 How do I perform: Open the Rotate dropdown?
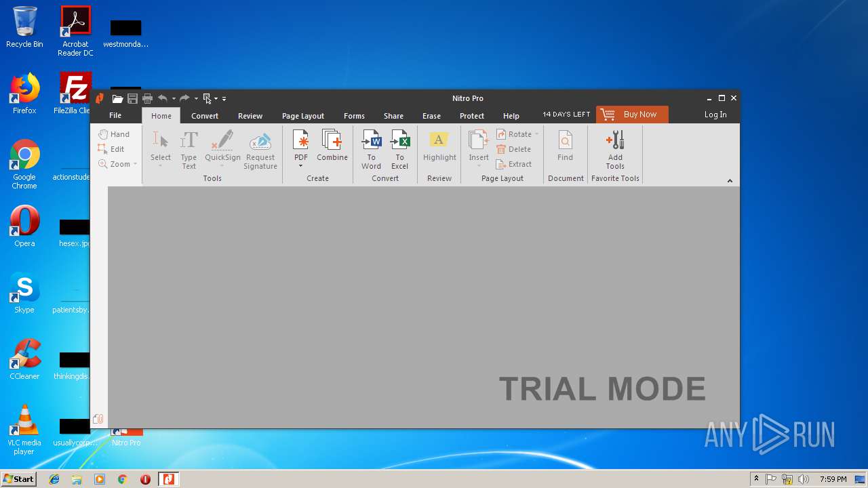click(536, 134)
